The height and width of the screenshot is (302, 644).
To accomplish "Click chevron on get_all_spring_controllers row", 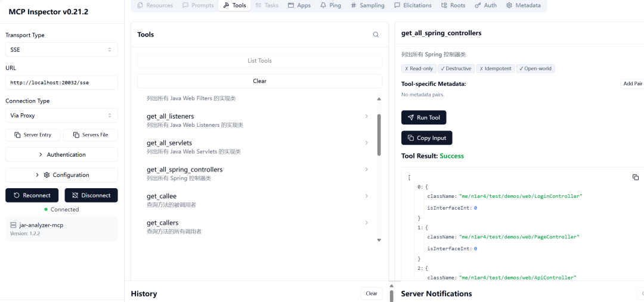I will [366, 169].
